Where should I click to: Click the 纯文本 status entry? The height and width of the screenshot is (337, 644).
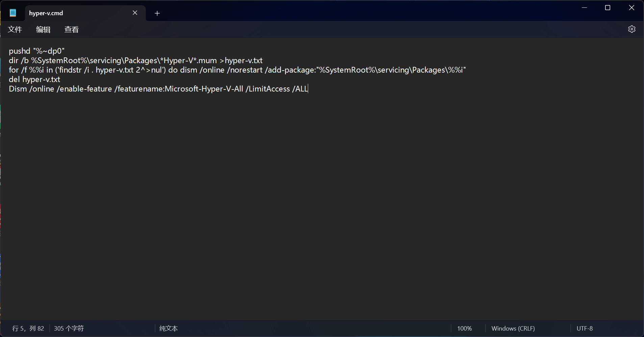pos(168,328)
